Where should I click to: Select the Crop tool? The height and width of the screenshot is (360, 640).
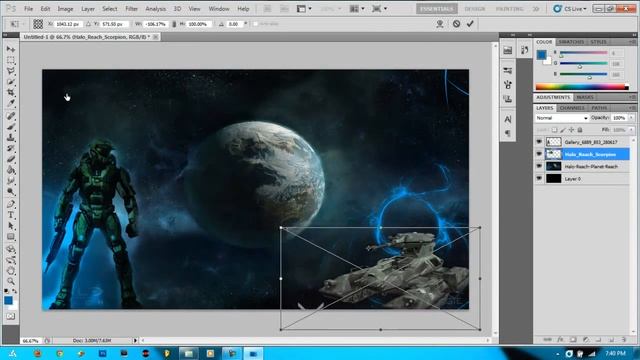click(x=11, y=93)
